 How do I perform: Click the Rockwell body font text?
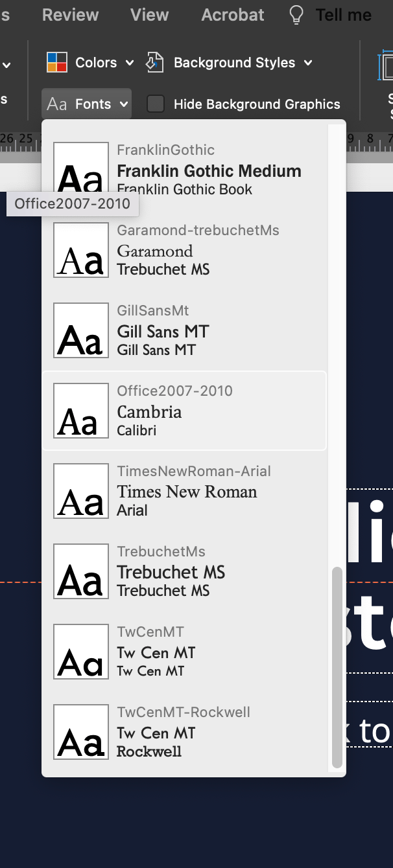coord(149,751)
